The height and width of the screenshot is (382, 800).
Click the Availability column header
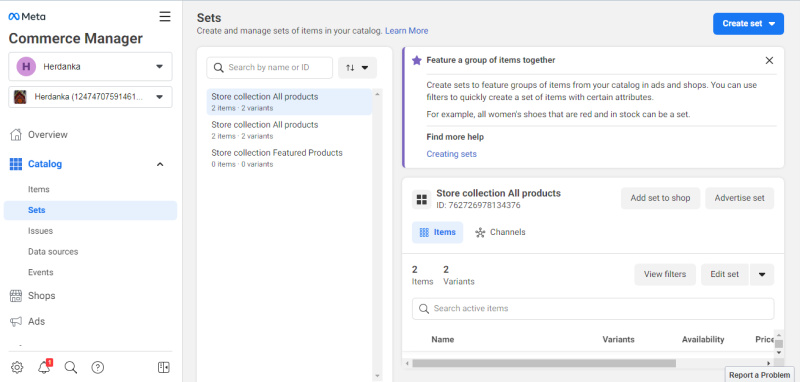click(x=703, y=339)
